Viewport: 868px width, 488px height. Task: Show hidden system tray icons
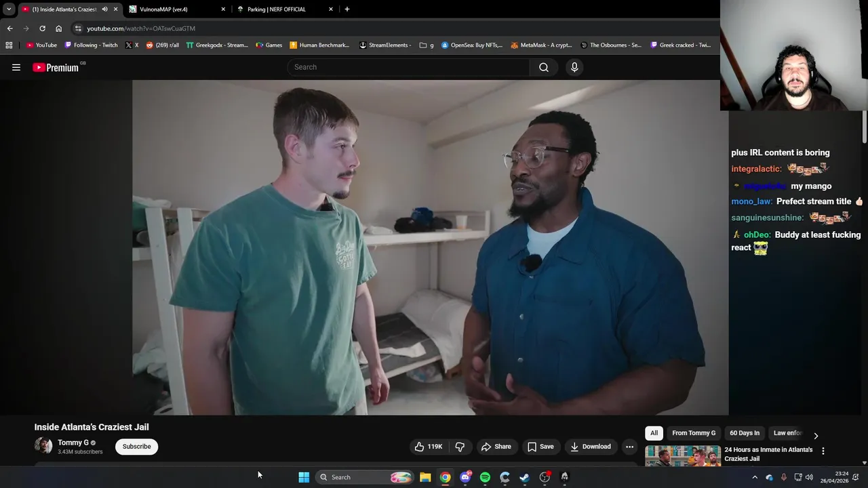click(755, 477)
